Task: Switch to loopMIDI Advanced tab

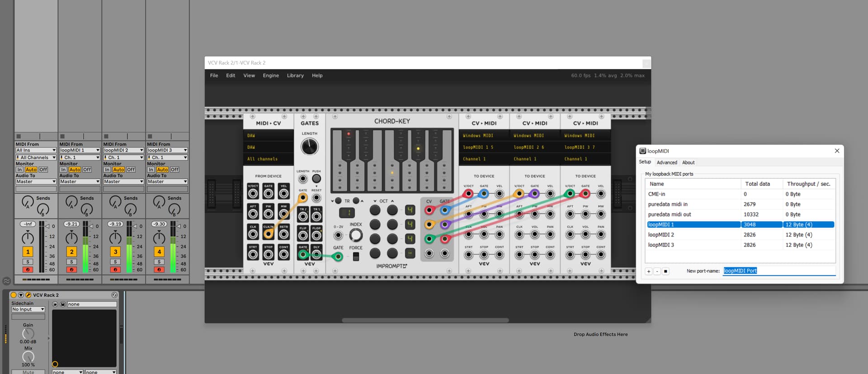Action: (x=667, y=162)
